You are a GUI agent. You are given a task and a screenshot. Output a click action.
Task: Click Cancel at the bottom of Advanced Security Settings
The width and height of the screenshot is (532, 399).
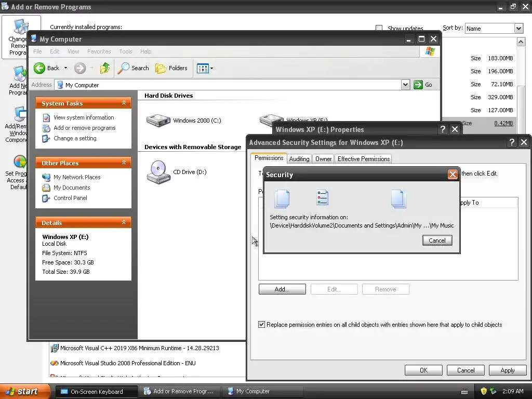pos(465,370)
